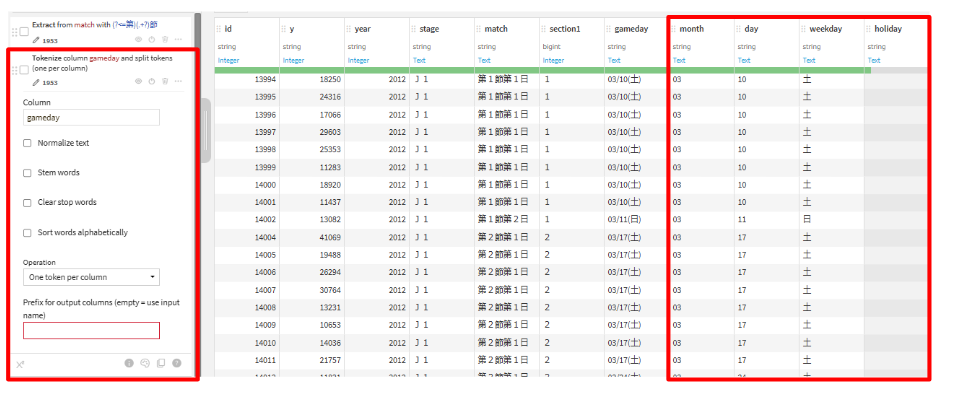Click the grip icon on y column header
Screen dimensions: 955x394
point(284,29)
